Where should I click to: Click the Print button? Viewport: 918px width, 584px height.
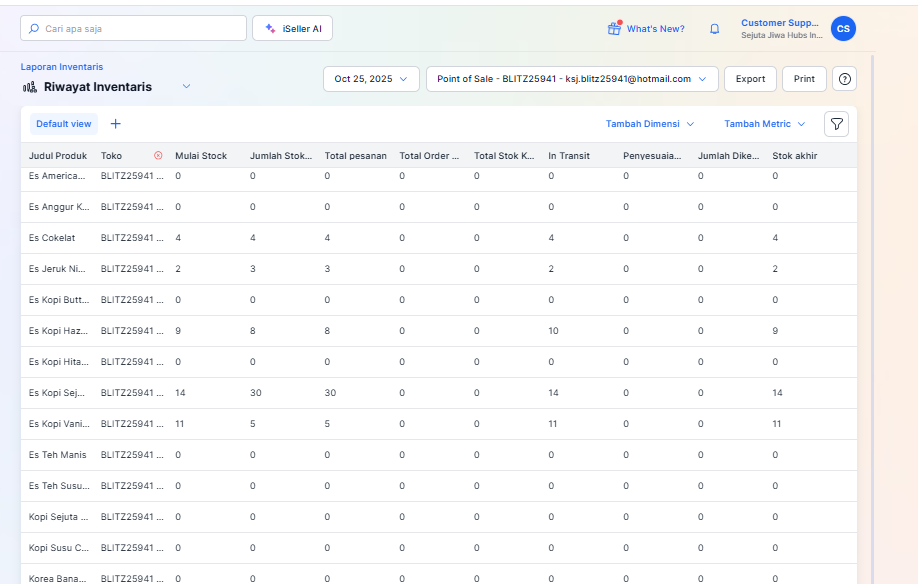pyautogui.click(x=804, y=79)
